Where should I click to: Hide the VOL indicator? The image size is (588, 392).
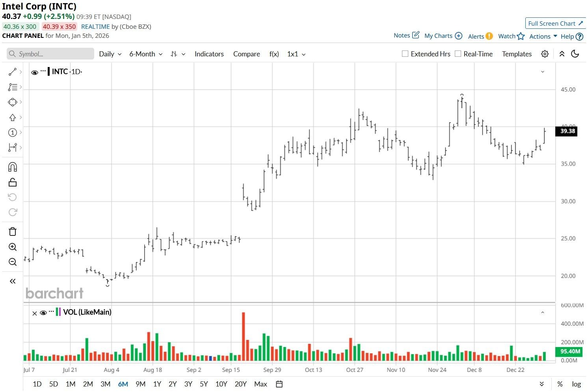[x=43, y=313]
